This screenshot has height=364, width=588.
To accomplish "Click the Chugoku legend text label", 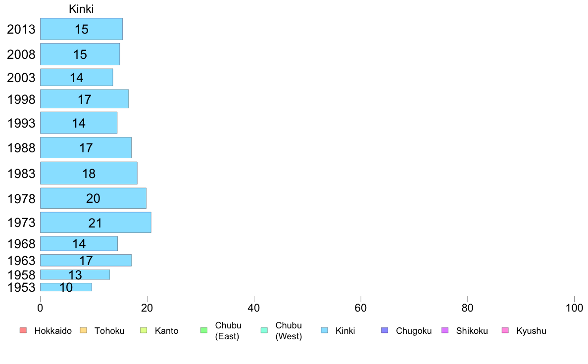I will [x=414, y=331].
